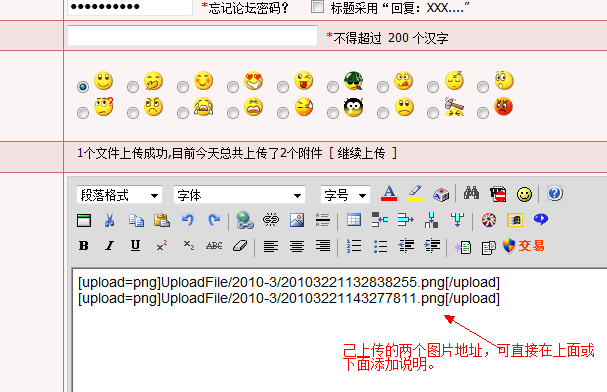Click the Bold formatting icon
Screen dimensions: 607x392
84,246
